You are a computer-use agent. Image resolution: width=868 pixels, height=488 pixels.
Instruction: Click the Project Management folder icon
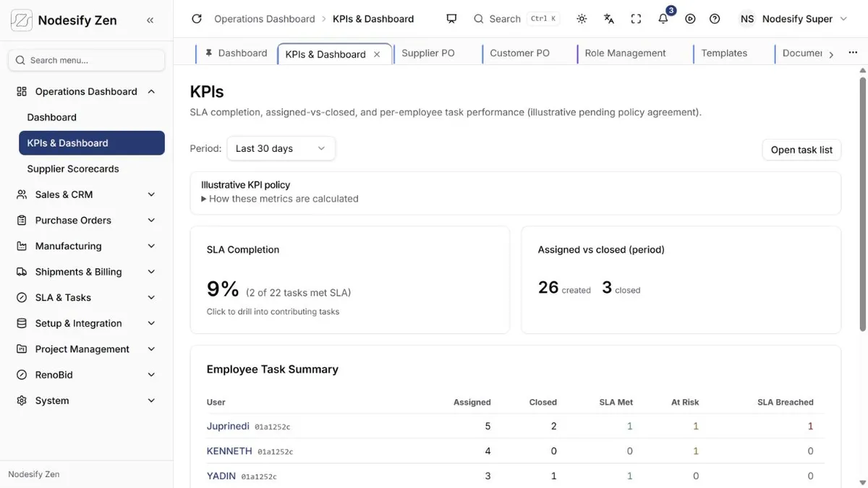[22, 349]
